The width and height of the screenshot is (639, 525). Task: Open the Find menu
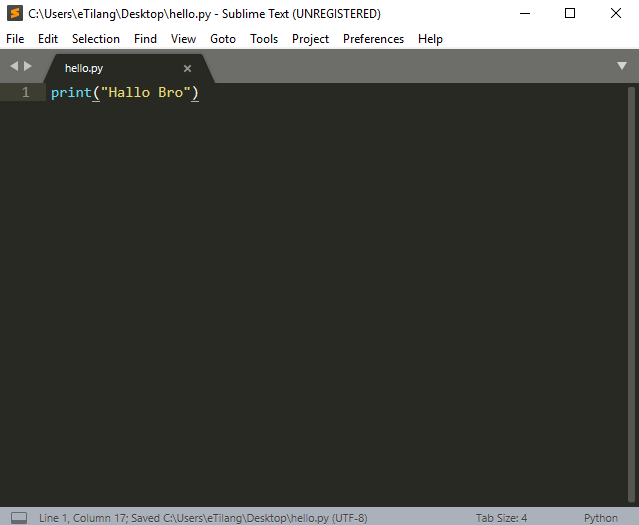click(145, 39)
